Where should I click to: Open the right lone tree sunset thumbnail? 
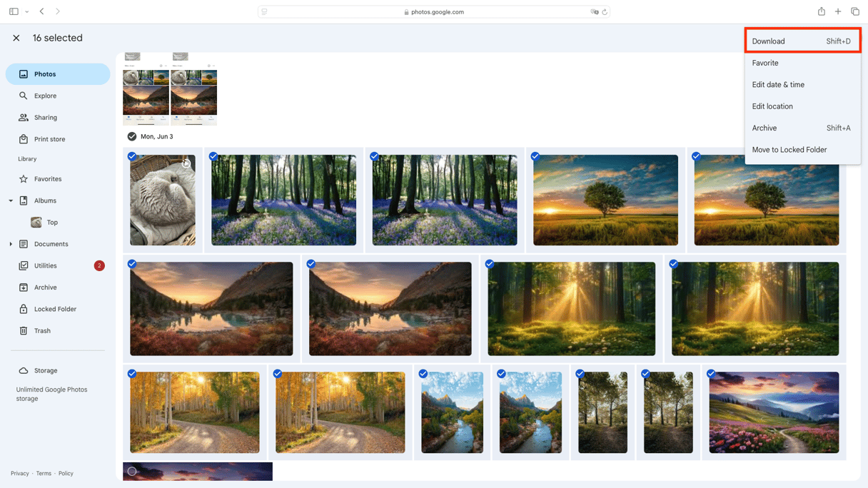click(767, 200)
